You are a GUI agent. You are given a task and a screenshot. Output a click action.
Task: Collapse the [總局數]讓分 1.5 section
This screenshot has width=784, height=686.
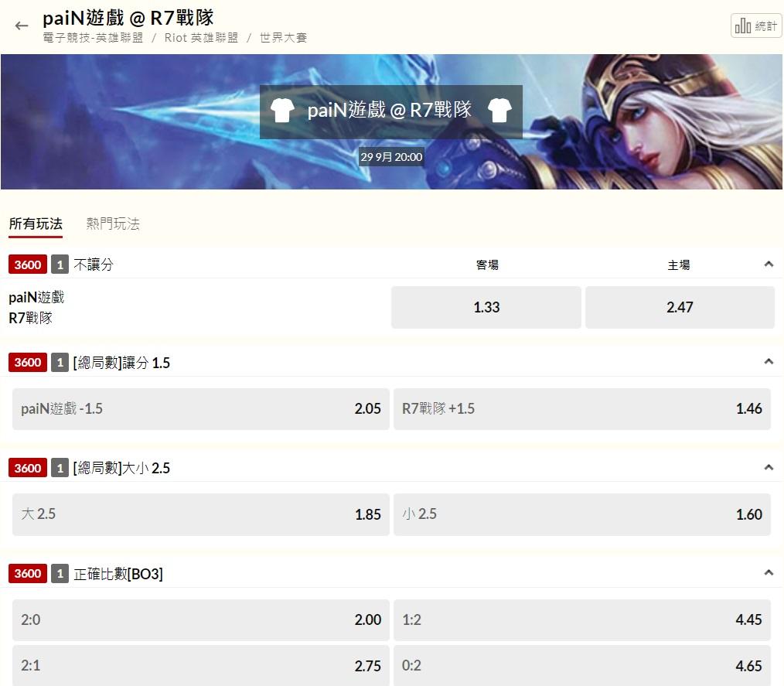(x=769, y=361)
